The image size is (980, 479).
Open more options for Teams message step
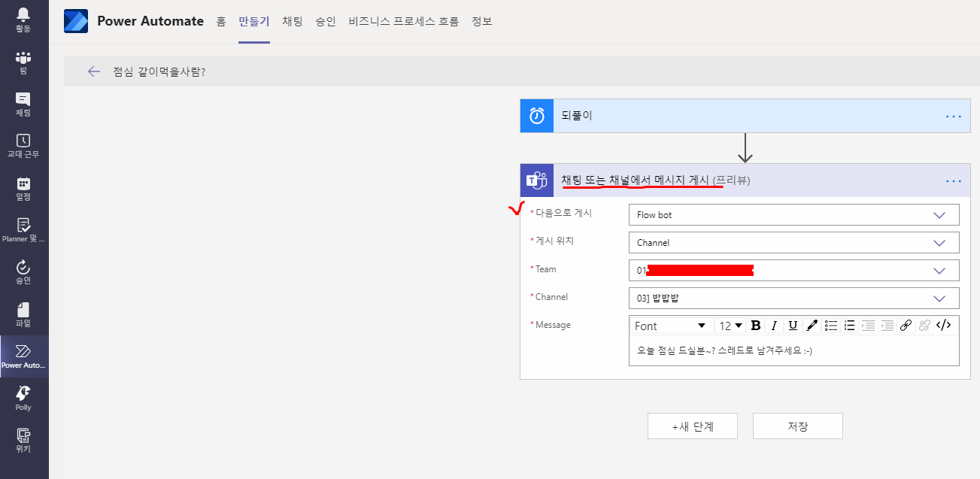954,181
